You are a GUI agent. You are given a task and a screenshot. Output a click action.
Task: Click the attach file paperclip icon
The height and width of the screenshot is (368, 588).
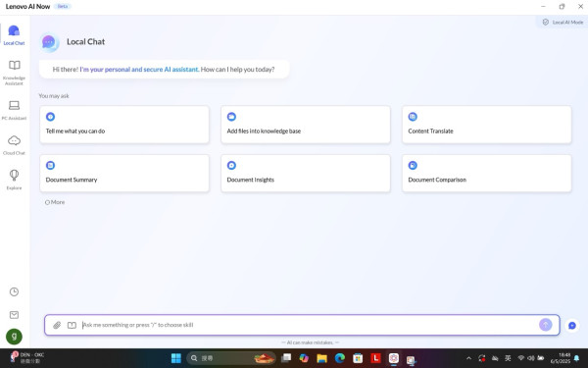[x=57, y=325]
